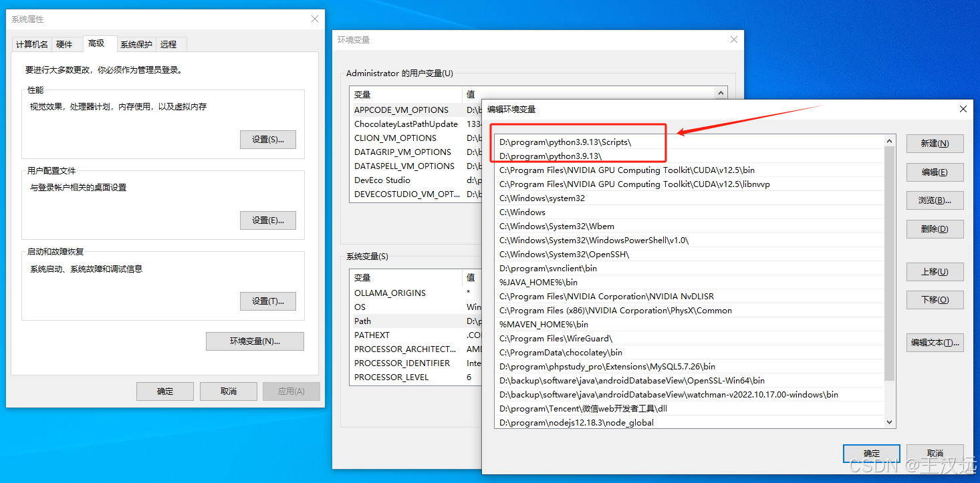980x483 pixels.
Task: Select Path system variable row
Action: 416,321
